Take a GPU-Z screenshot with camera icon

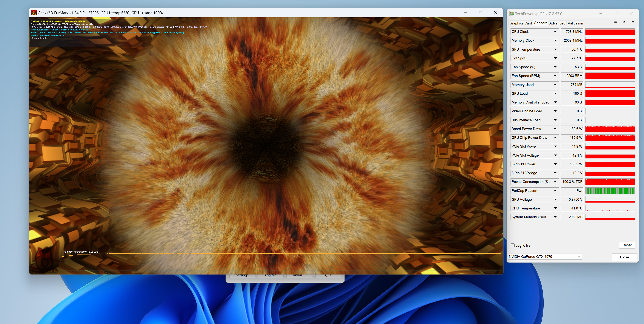(x=615, y=22)
